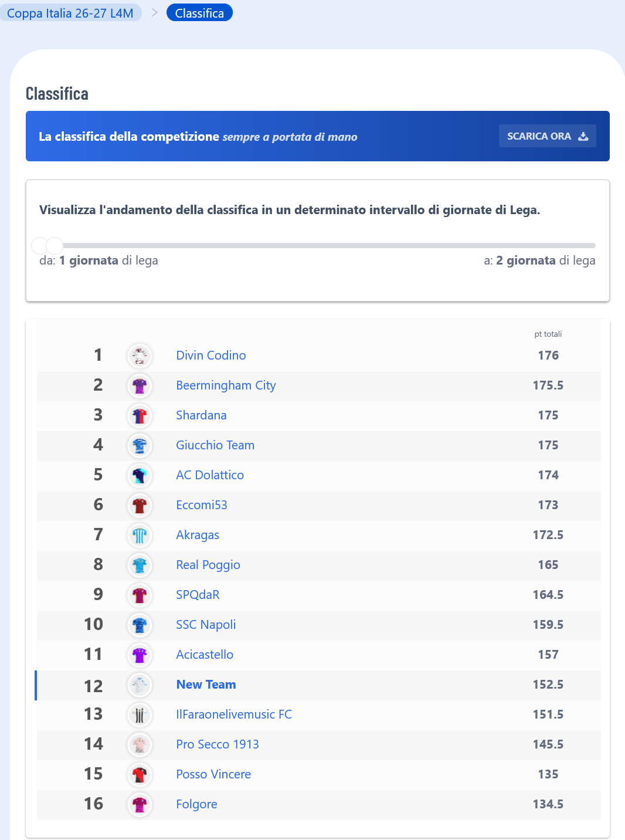Click the Divin Codino team jersey icon
Image resolution: width=625 pixels, height=840 pixels.
click(140, 355)
